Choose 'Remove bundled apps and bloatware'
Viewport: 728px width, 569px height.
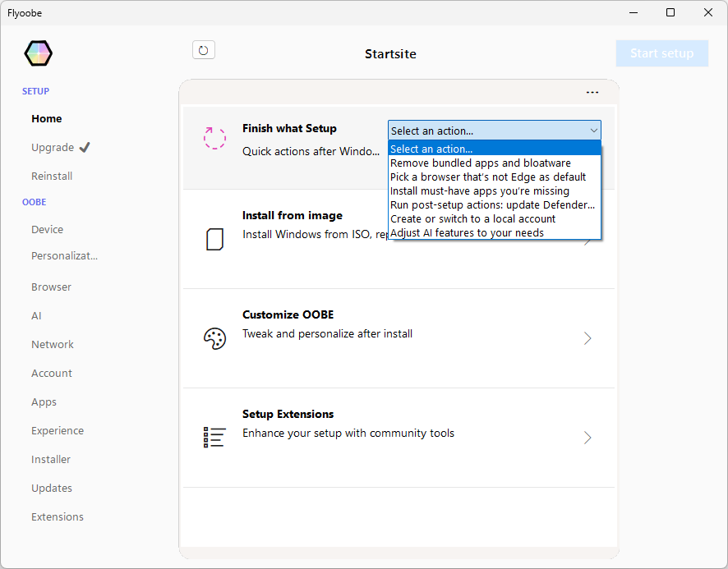coord(495,163)
